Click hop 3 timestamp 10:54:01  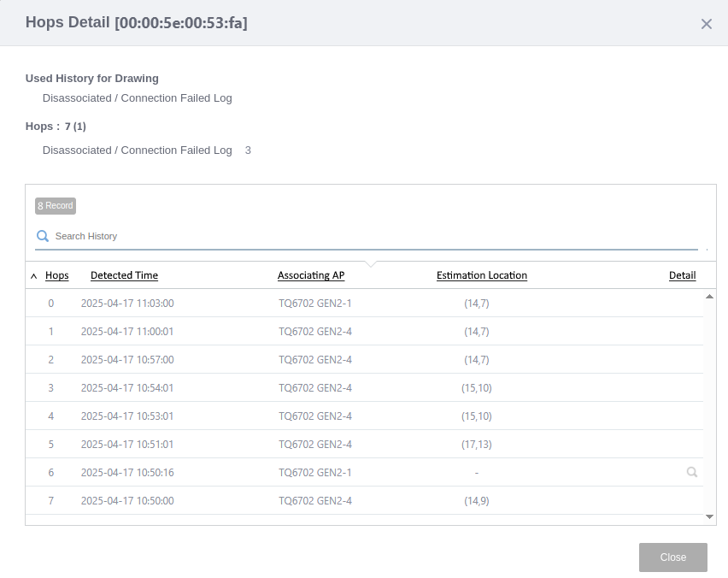pos(126,387)
